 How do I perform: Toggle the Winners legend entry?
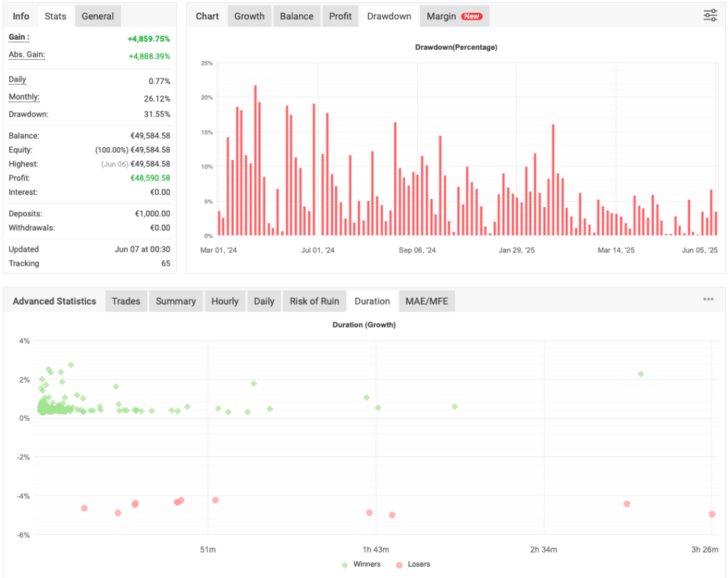click(363, 564)
